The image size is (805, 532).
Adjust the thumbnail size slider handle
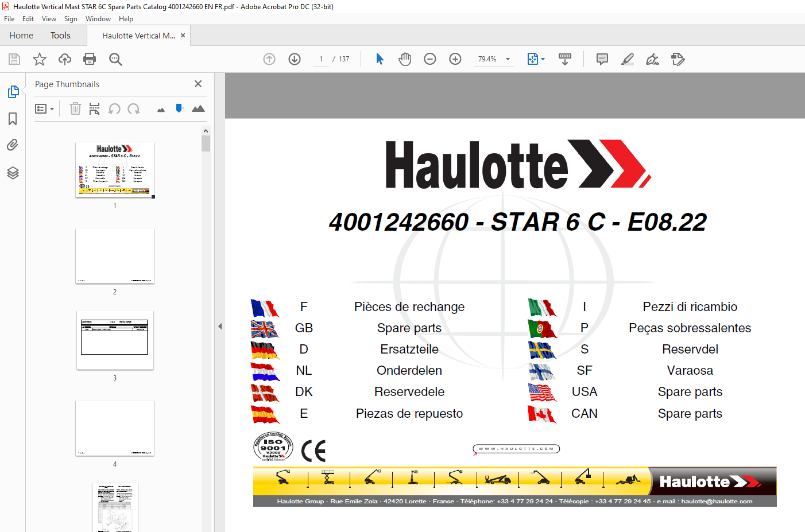tap(179, 108)
